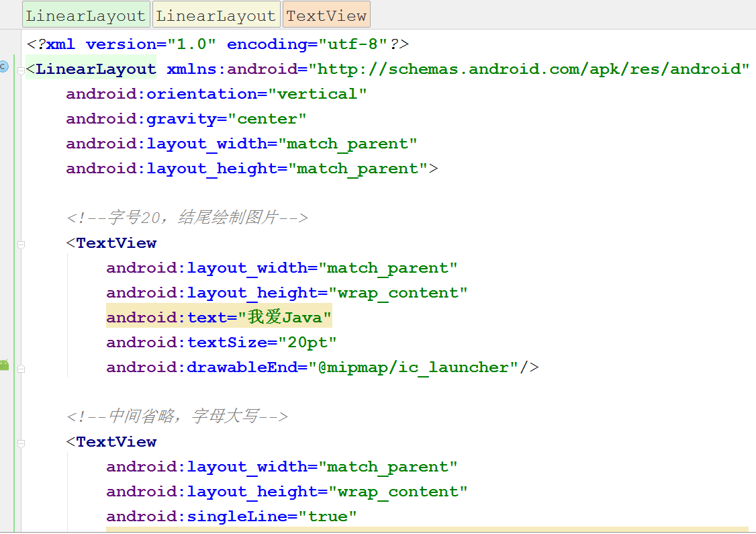
Task: Click the first <TextView tag
Action: [111, 243]
